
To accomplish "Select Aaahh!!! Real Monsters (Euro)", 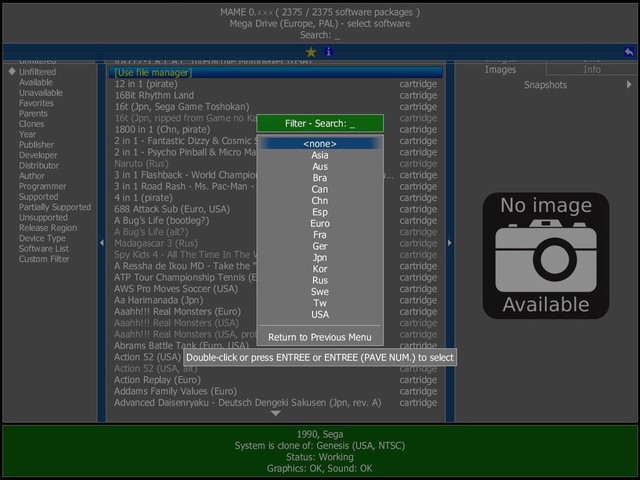I will click(x=276, y=312).
